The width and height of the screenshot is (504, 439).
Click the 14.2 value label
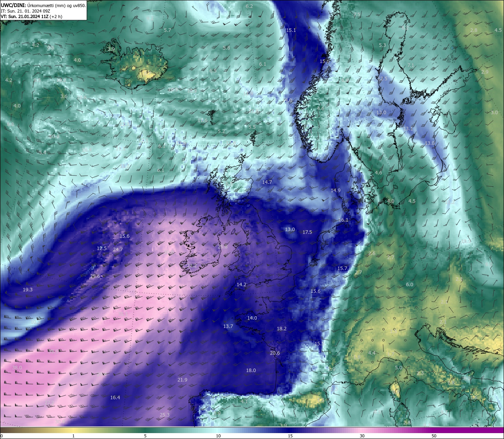241,285
